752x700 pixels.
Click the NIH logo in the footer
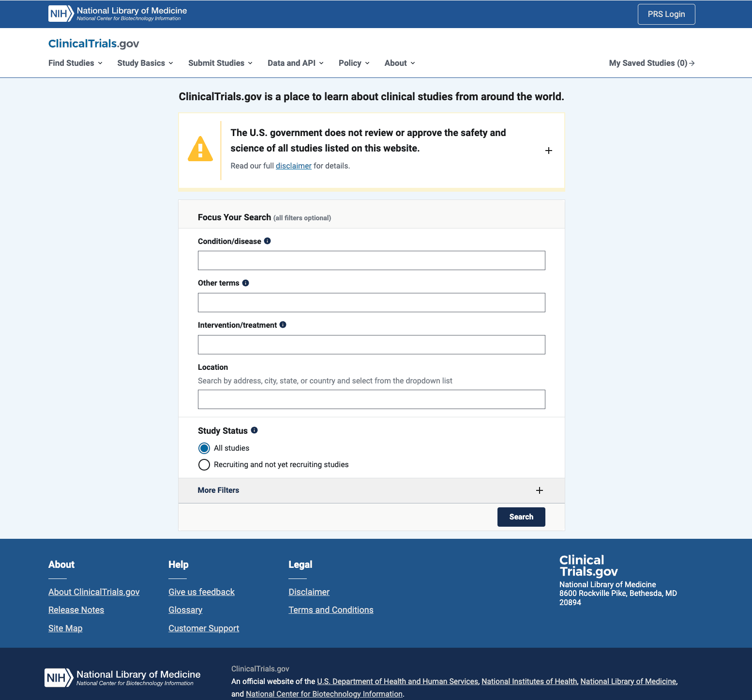coord(58,678)
